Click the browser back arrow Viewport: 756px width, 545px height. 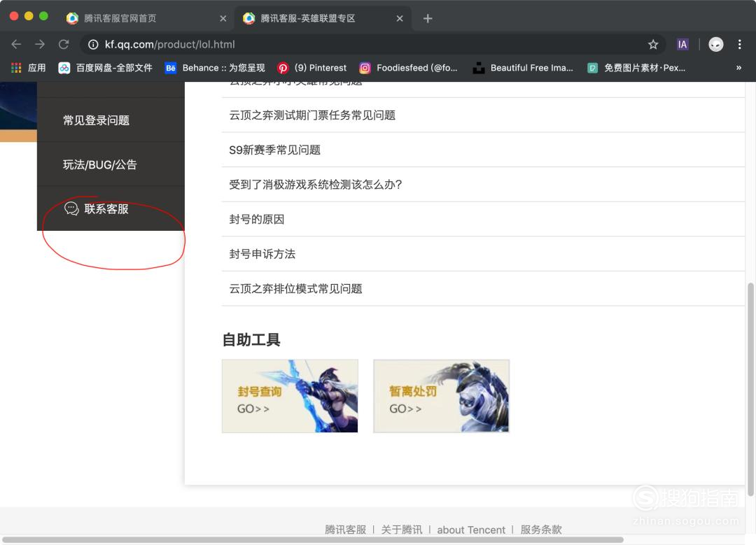16,44
